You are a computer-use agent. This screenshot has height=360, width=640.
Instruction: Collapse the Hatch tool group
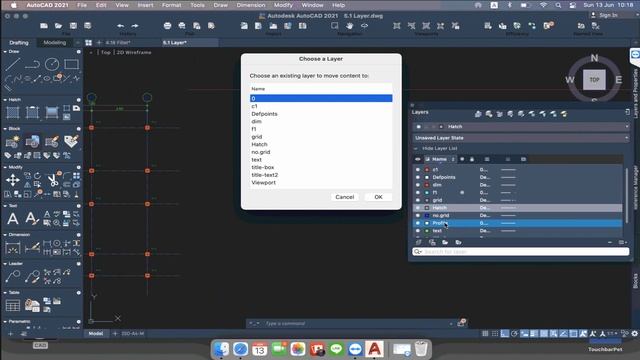[5, 100]
